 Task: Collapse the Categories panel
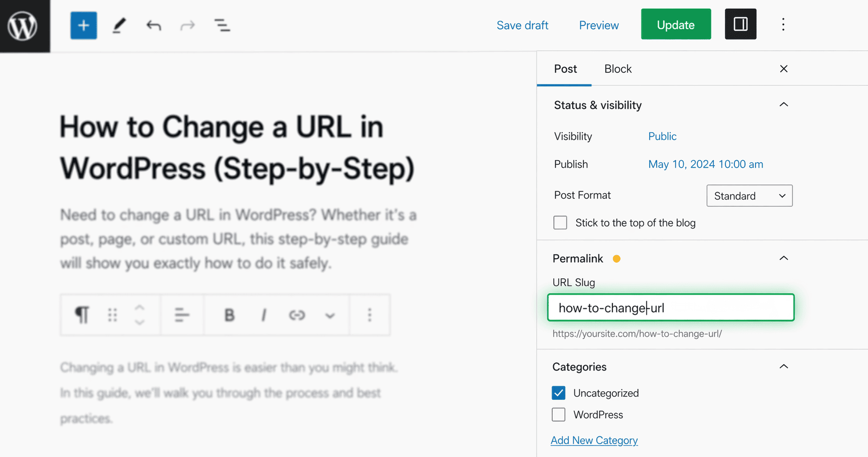tap(784, 367)
